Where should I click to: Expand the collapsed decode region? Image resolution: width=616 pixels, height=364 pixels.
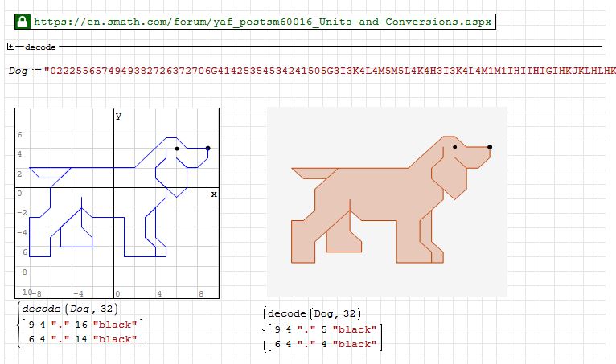(10, 47)
